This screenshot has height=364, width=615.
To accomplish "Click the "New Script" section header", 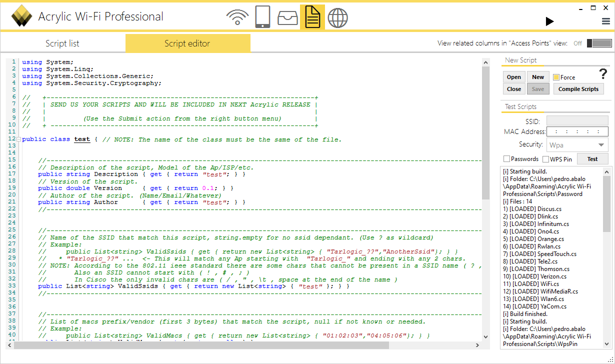I will (520, 60).
